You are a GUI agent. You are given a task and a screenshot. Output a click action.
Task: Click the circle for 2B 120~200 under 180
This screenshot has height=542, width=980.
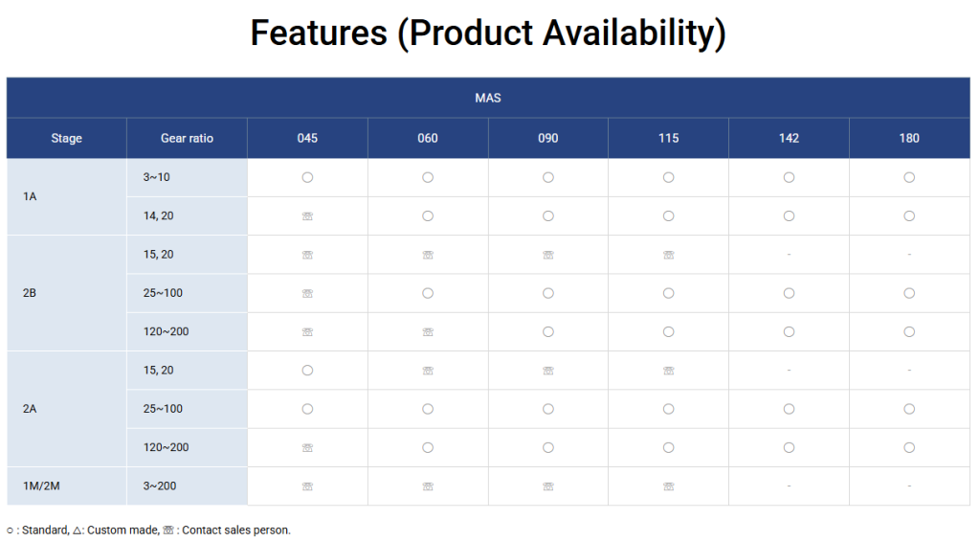(x=909, y=331)
